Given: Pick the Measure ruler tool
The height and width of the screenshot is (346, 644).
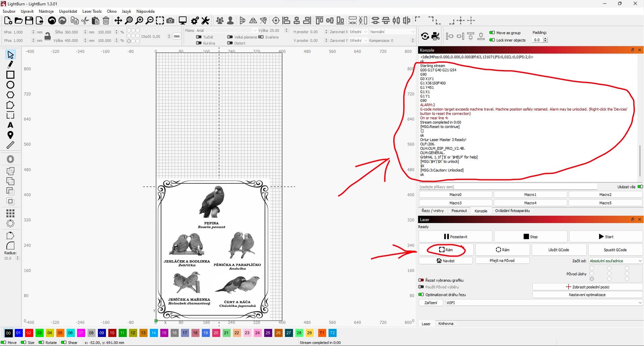Looking at the screenshot, I should coord(10,145).
